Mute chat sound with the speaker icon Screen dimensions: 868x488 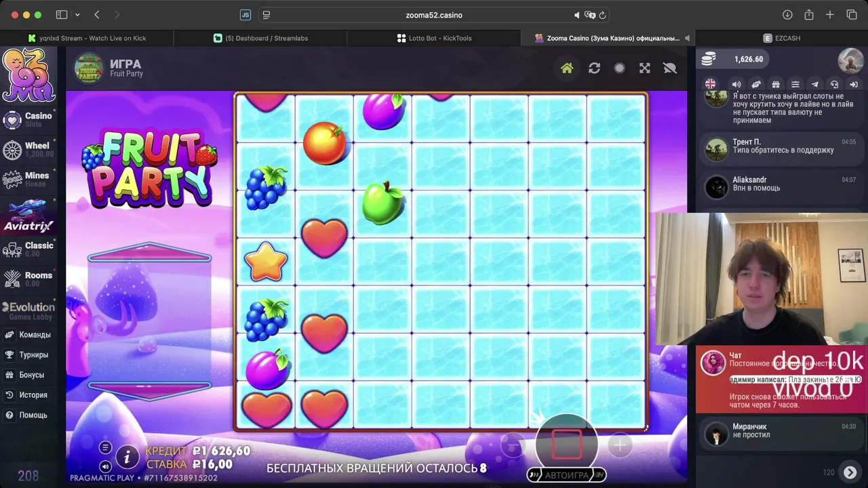pyautogui.click(x=736, y=84)
